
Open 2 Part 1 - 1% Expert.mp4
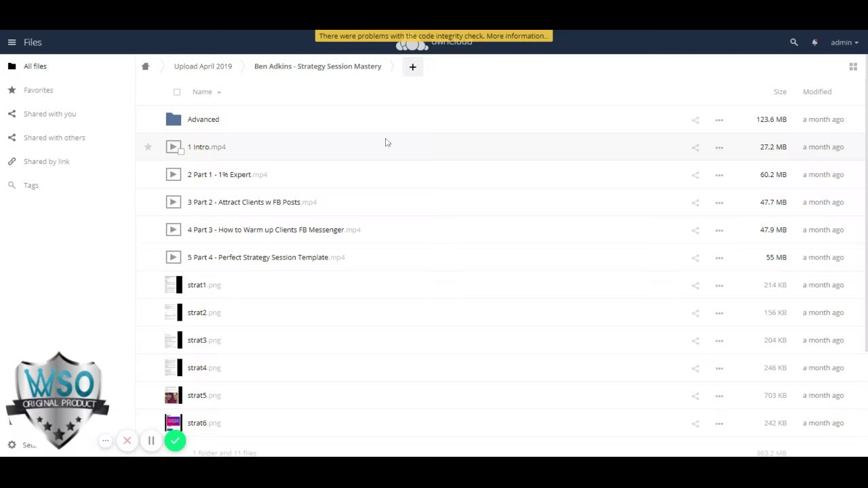click(x=227, y=174)
